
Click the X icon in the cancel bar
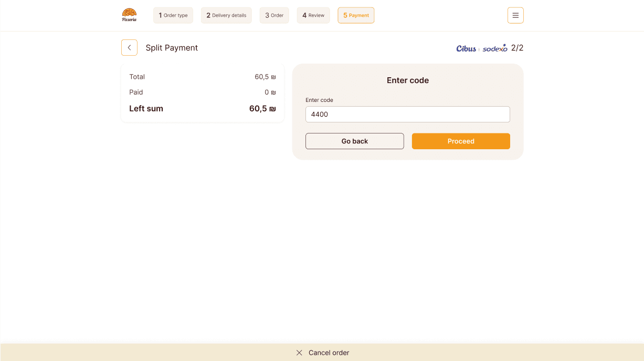coord(299,353)
